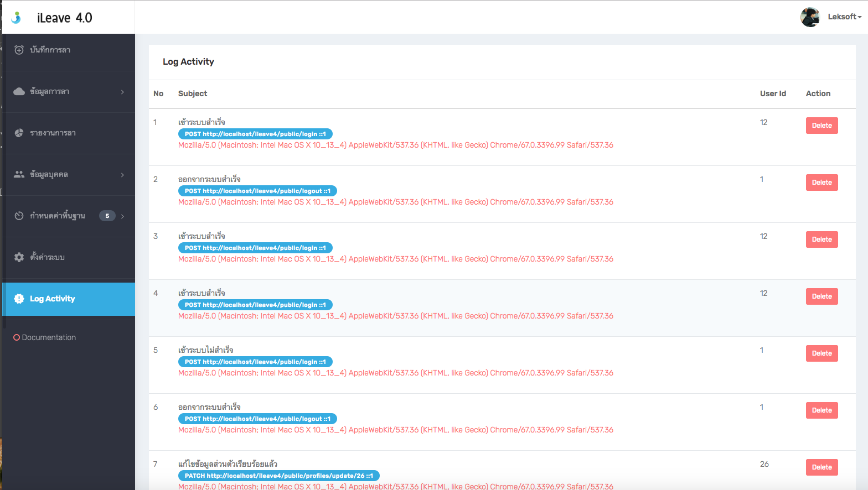
Task: Click the clock-plus icon beside บันทึกการลา
Action: [x=19, y=50]
